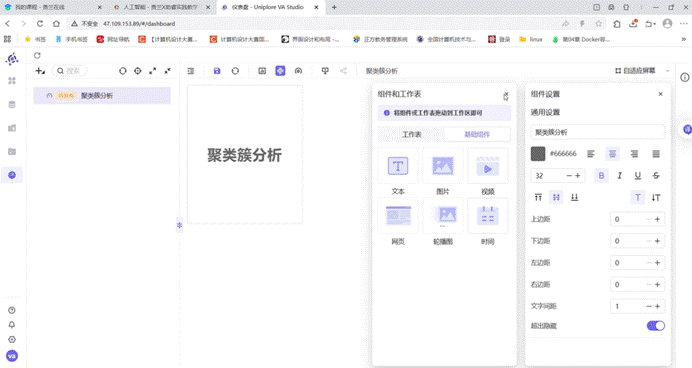The width and height of the screenshot is (692, 368).
Task: Click the component name field 聚类簇分析
Action: [598, 132]
